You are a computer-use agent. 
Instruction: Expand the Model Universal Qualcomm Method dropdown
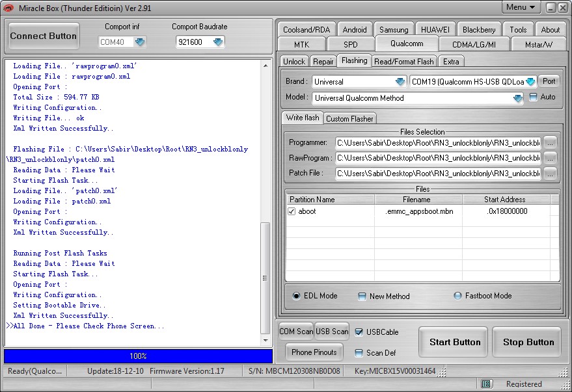[x=517, y=98]
